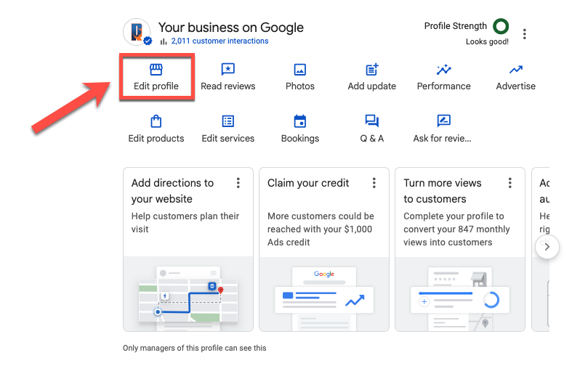Image resolution: width=588 pixels, height=371 pixels.
Task: Click the Bookings label
Action: point(300,139)
